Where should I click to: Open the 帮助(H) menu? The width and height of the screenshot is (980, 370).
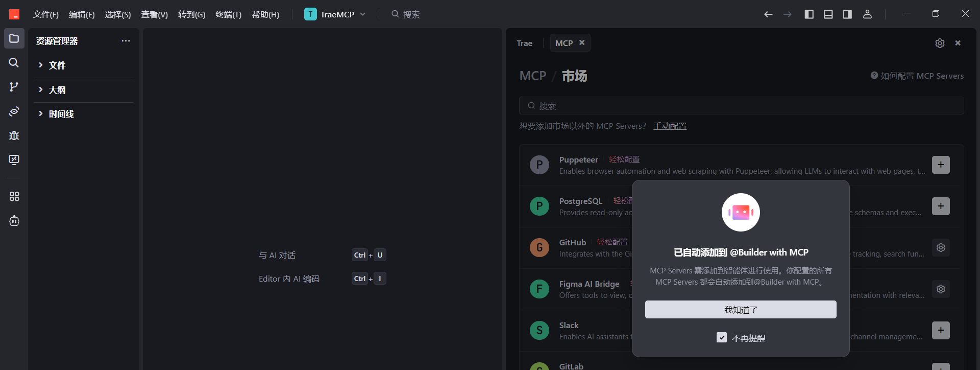(x=265, y=14)
